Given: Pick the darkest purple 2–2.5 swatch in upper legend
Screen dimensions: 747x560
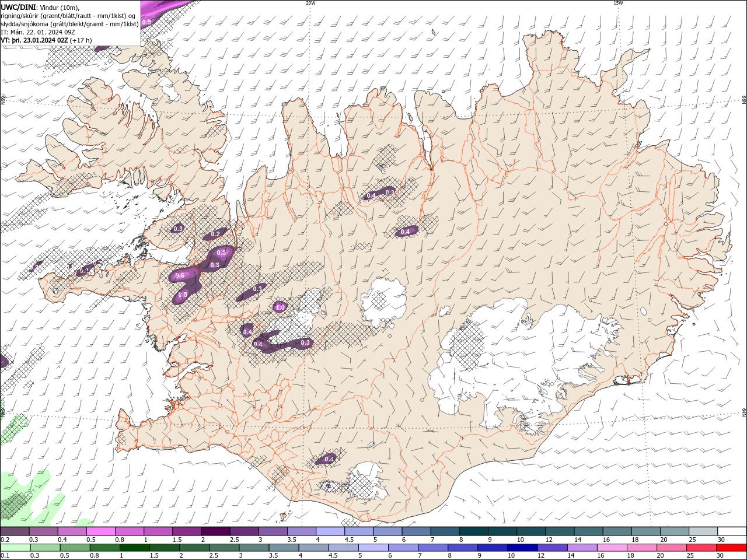Looking at the screenshot, I should click(x=215, y=531).
